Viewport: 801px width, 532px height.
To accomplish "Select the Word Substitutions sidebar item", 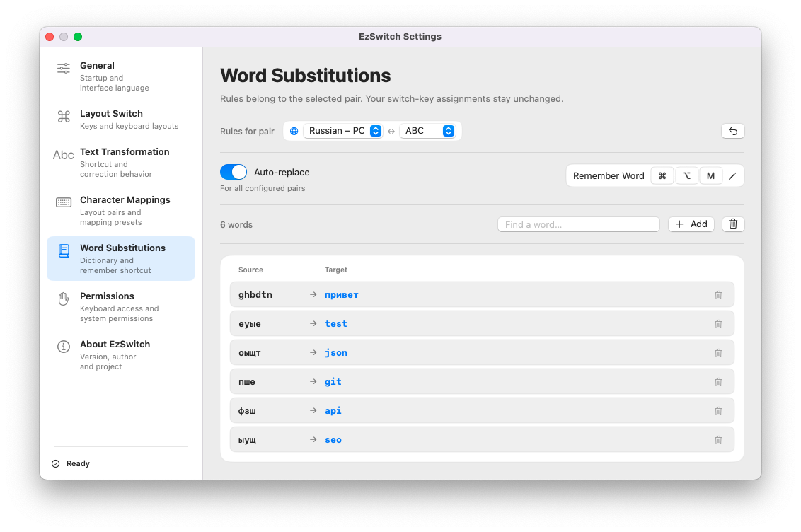I will (120, 258).
